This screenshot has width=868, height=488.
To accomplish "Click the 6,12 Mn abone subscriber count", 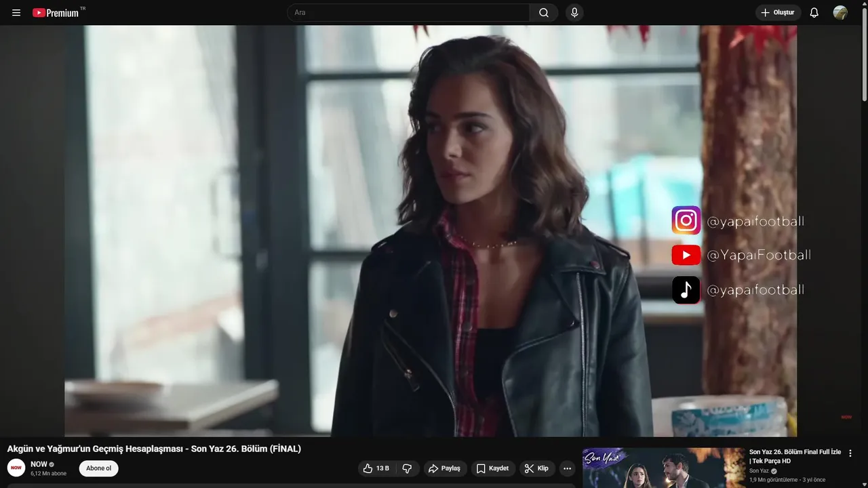I will click(x=48, y=474).
